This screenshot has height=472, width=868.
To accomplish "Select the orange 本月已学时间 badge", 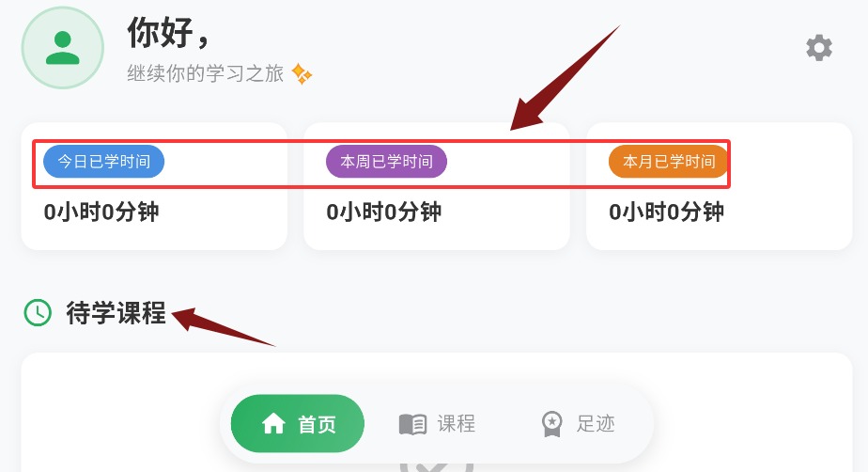I will [x=669, y=162].
